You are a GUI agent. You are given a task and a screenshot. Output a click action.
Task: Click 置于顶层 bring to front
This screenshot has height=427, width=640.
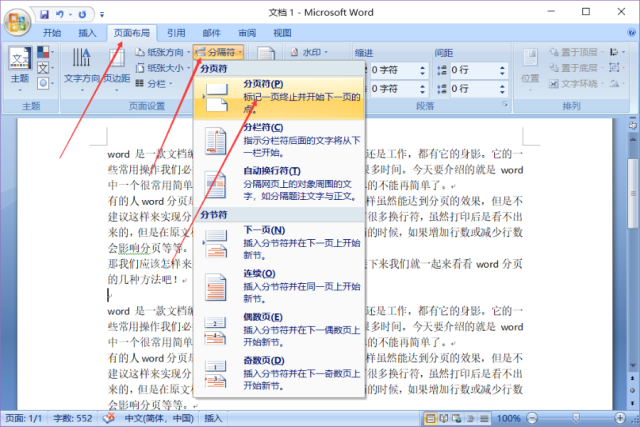[576, 52]
